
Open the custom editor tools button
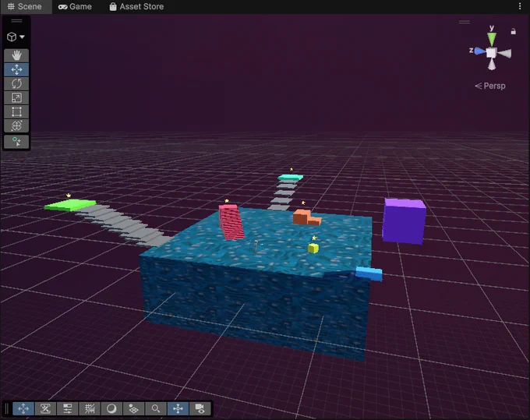(16, 142)
